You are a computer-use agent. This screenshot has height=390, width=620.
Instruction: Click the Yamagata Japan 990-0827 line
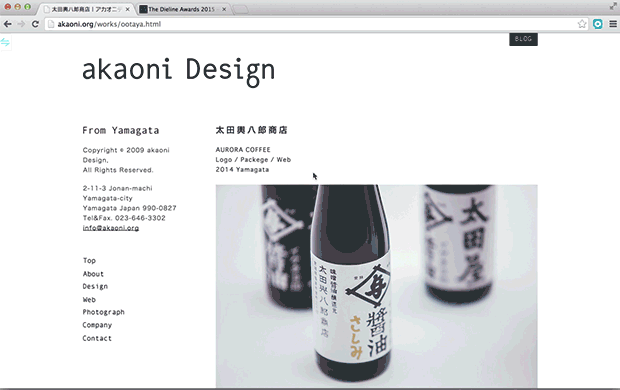pos(130,208)
